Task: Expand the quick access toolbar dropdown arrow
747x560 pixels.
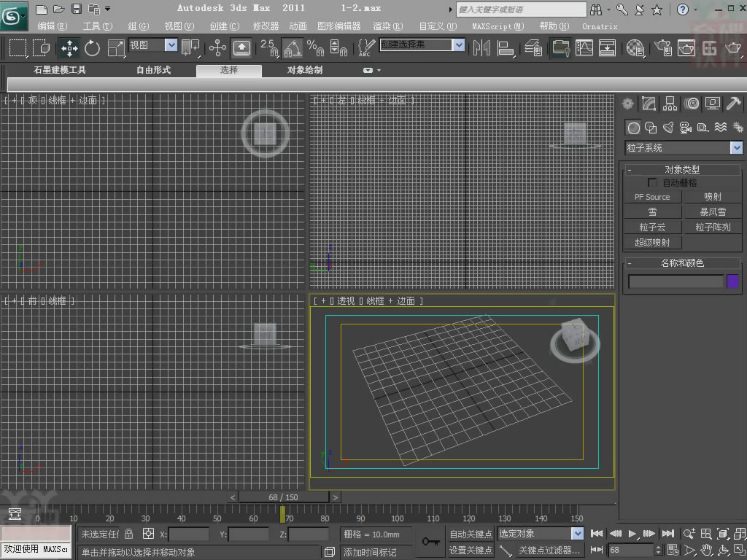Action: point(108,9)
